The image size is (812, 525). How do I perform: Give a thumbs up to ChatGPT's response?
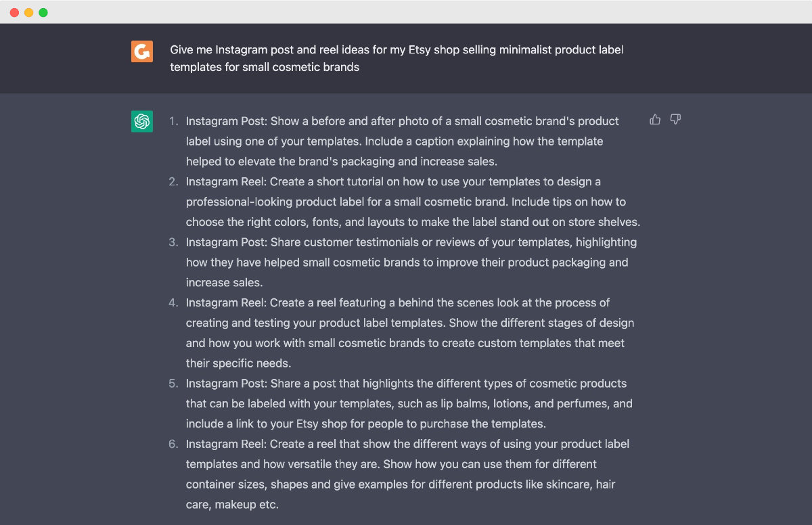654,118
